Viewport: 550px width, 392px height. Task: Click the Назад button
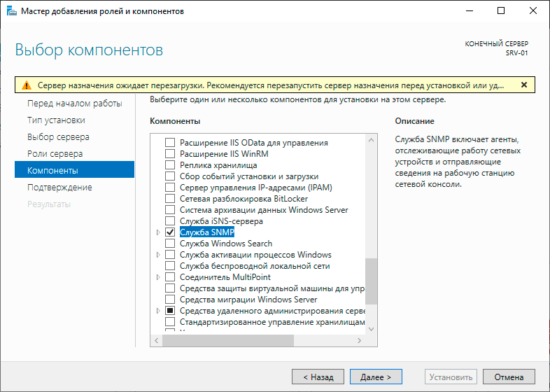[x=318, y=377]
